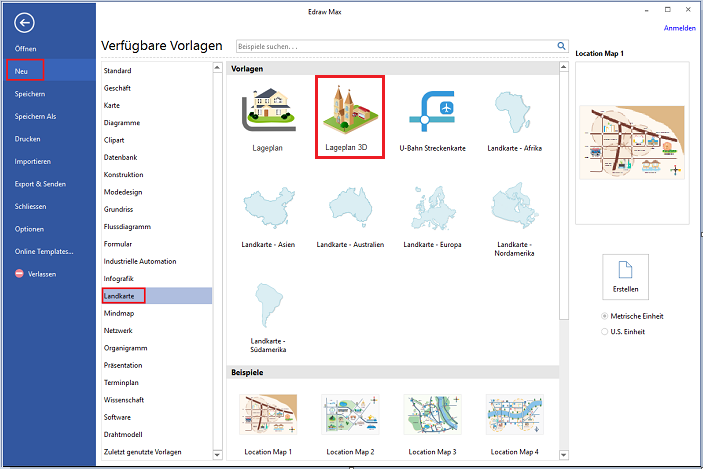Select the Industrielle Automation category
Screen dimensions: 703x469
157,261
